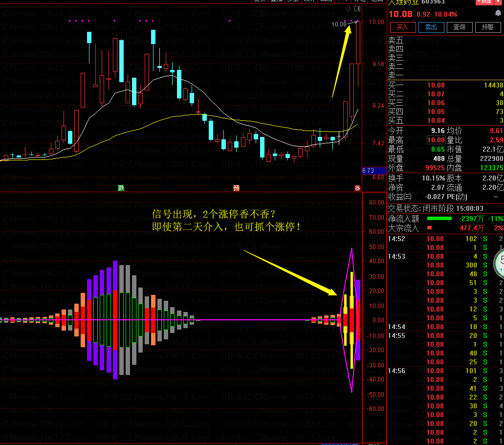This screenshot has height=445, width=504.
Task: Select the 买一 price 10.08
Action: point(436,85)
